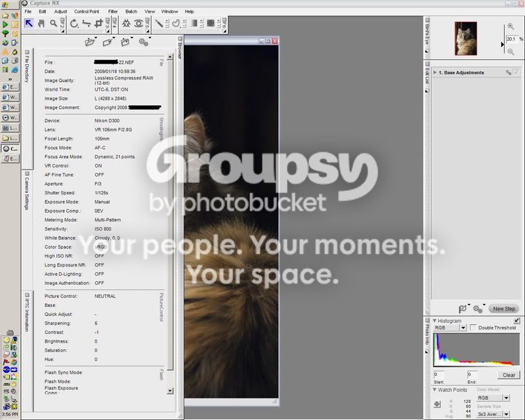Screen dimensions: 525x420
Task: Toggle the Bird's Eye palette pin box
Action: [427, 20]
